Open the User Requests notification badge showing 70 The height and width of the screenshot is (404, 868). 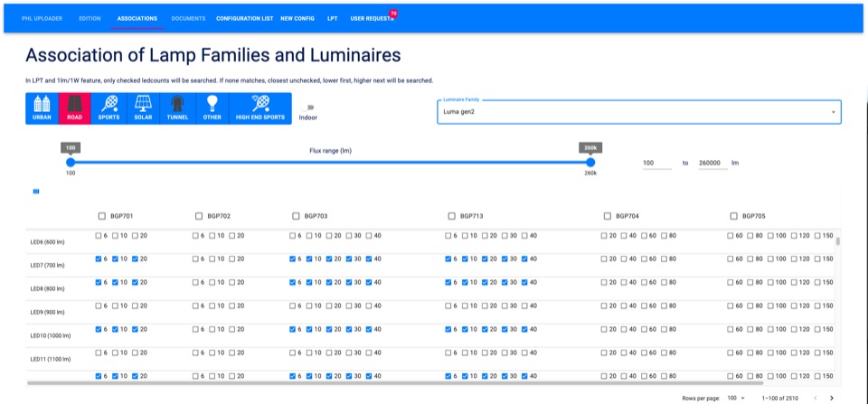393,14
